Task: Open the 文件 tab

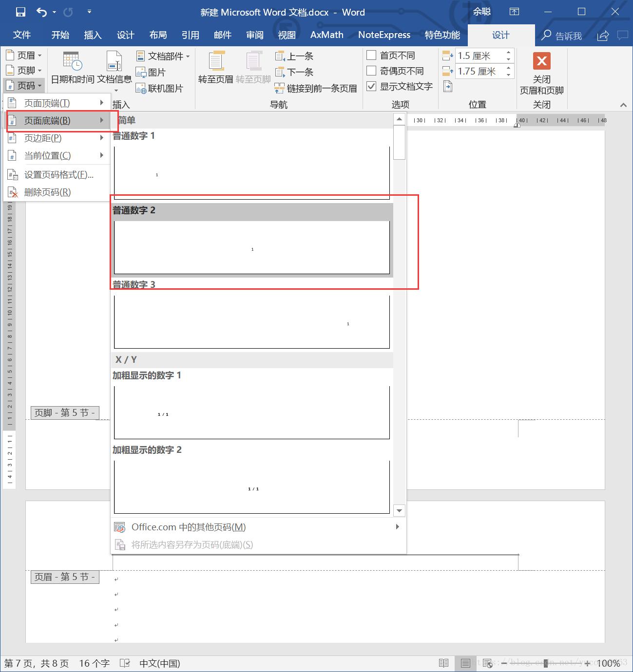Action: pos(22,35)
